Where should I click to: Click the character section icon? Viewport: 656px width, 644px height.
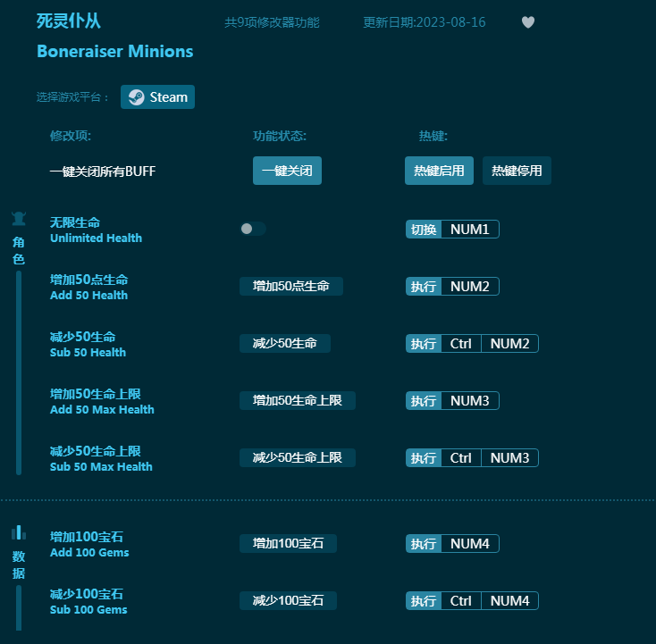[19, 218]
